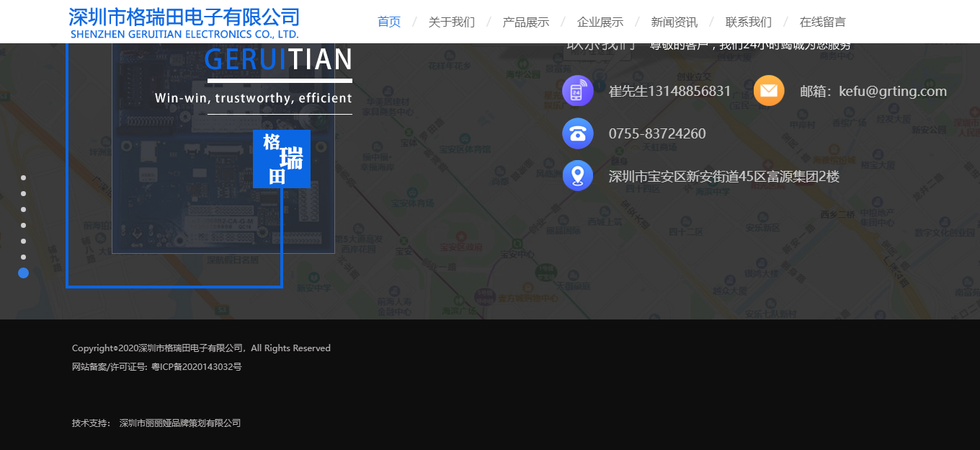This screenshot has height=450, width=980.
Task: Jump to fifth section pagination dot
Action: tap(23, 241)
